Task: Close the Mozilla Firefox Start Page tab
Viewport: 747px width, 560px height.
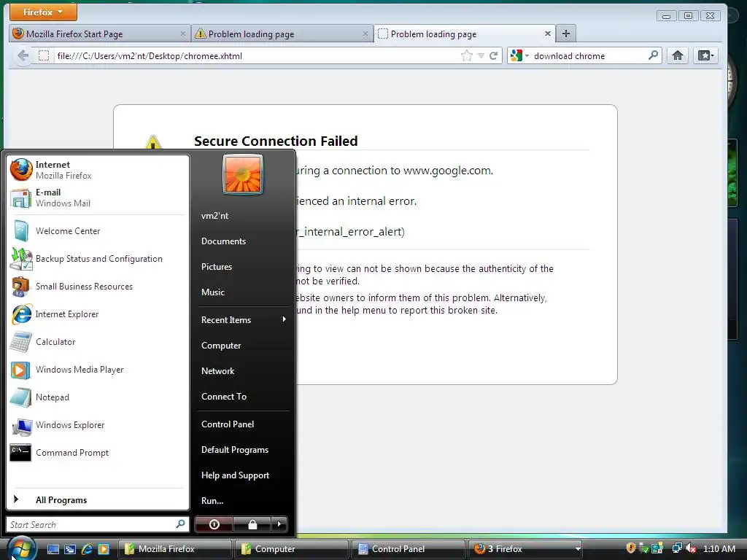Action: tap(183, 34)
